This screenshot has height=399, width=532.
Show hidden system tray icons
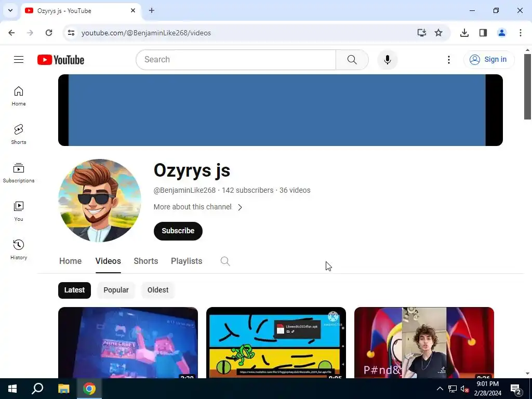tap(440, 389)
